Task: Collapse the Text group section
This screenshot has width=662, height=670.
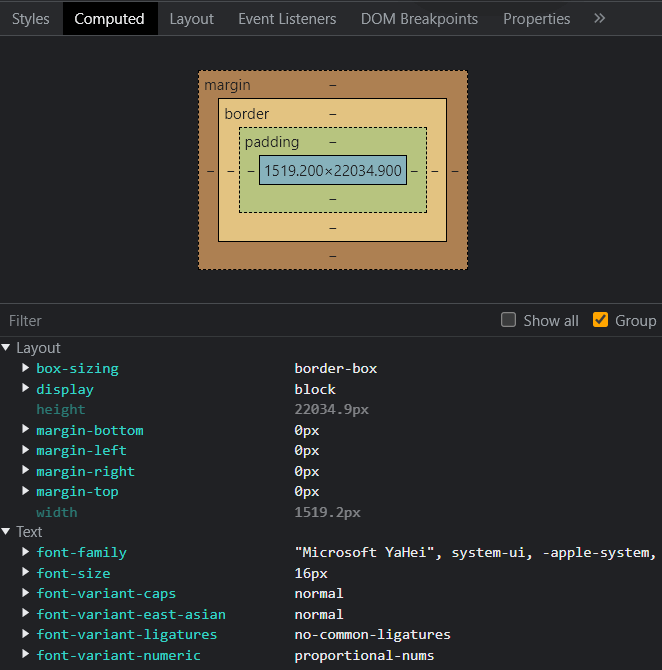Action: coord(7,532)
